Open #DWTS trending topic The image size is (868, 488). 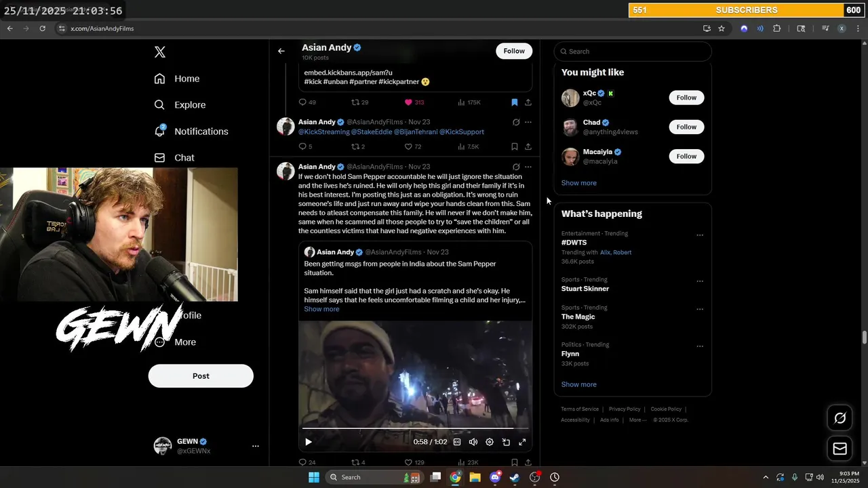(x=574, y=243)
